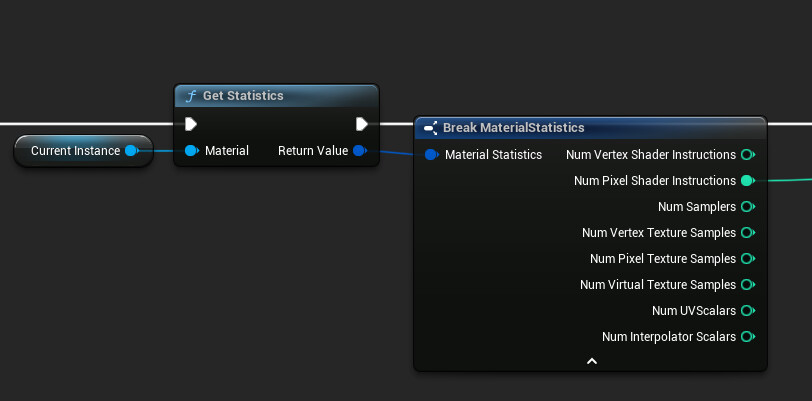This screenshot has width=812, height=401.
Task: Click the Num Virtual Texture Samples pin
Action: (747, 284)
